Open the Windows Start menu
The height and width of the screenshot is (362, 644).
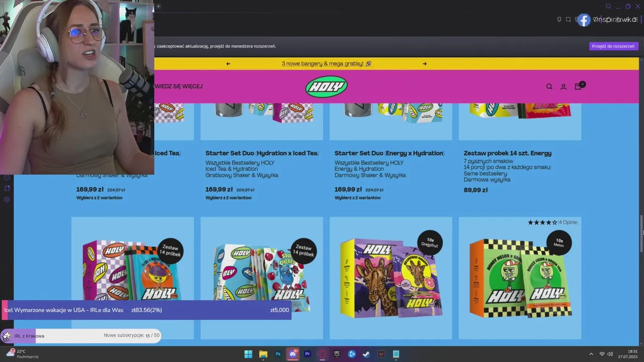pos(248,354)
